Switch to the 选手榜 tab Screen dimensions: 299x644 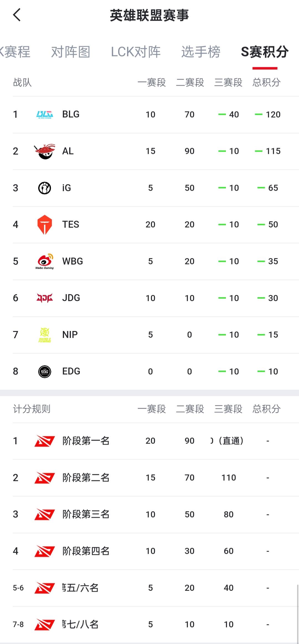(x=201, y=52)
